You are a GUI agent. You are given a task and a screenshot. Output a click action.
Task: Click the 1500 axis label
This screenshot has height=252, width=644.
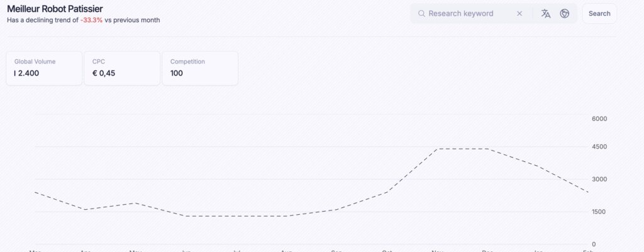tap(599, 212)
